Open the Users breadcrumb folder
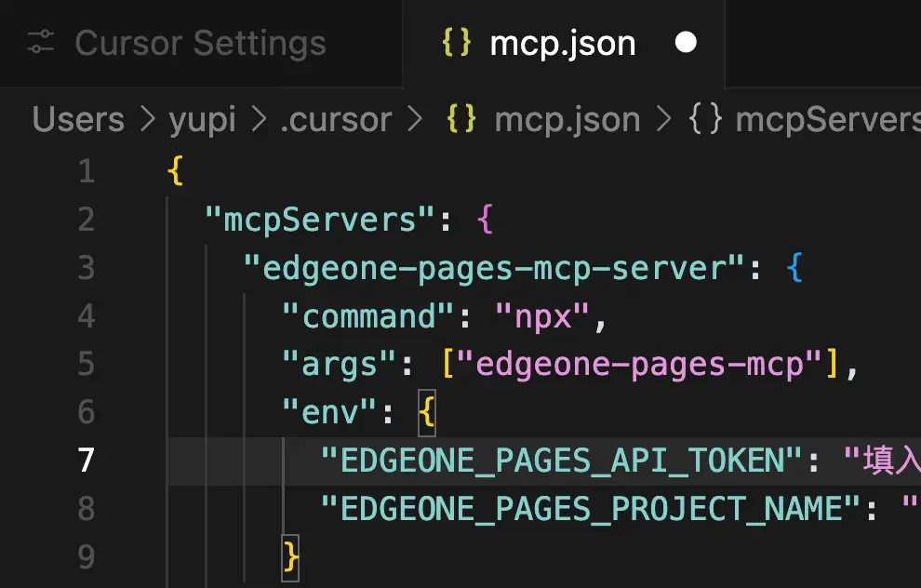 point(78,120)
